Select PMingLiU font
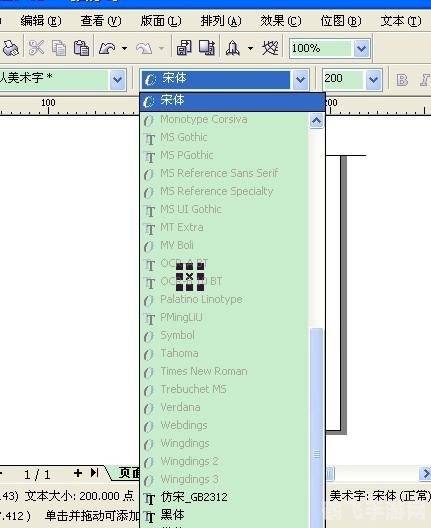Screen dimensions: 431x528 (224, 318)
